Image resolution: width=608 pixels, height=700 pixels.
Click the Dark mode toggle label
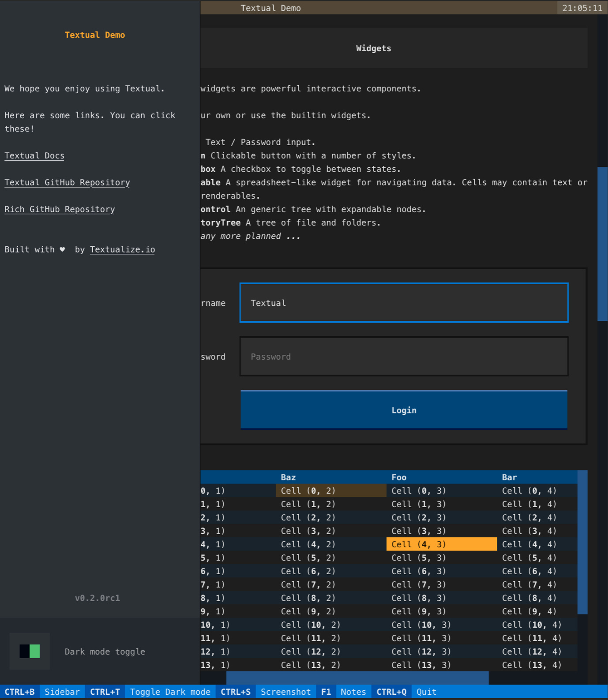click(x=105, y=651)
